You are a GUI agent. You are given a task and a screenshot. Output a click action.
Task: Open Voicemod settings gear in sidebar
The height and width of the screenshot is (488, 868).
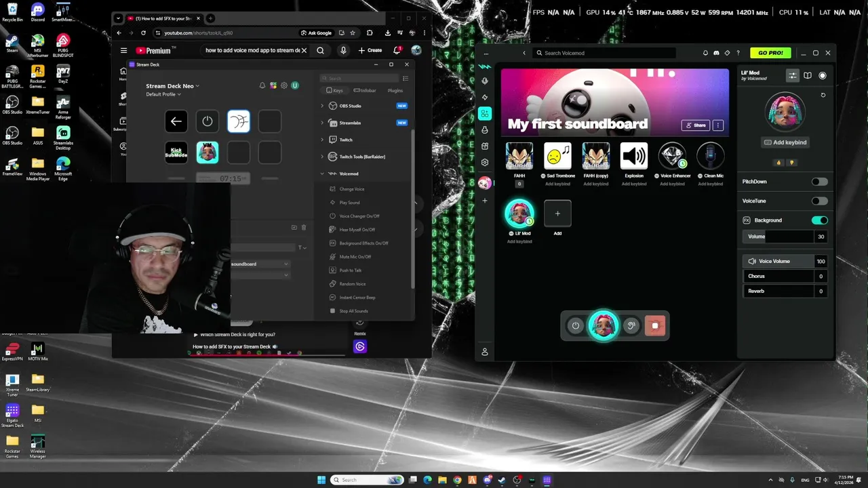pos(484,163)
